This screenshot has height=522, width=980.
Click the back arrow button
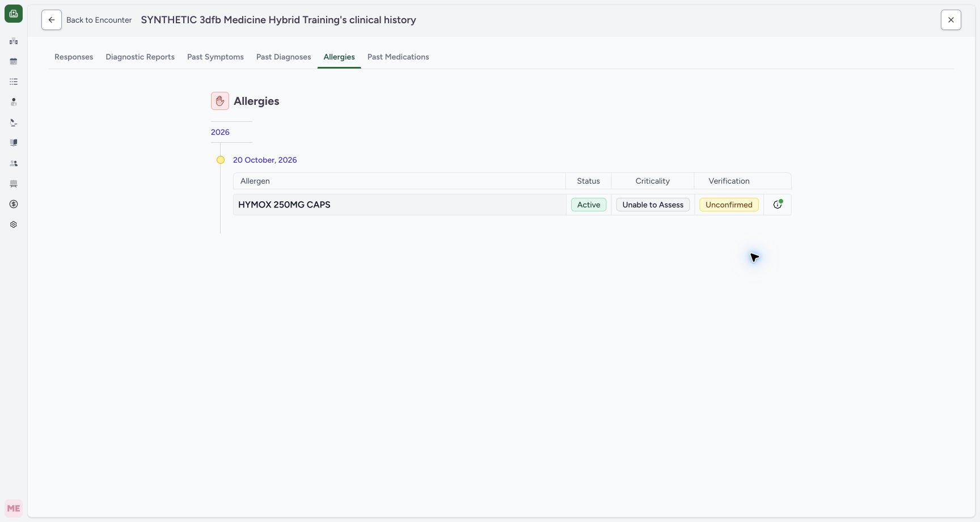click(52, 20)
